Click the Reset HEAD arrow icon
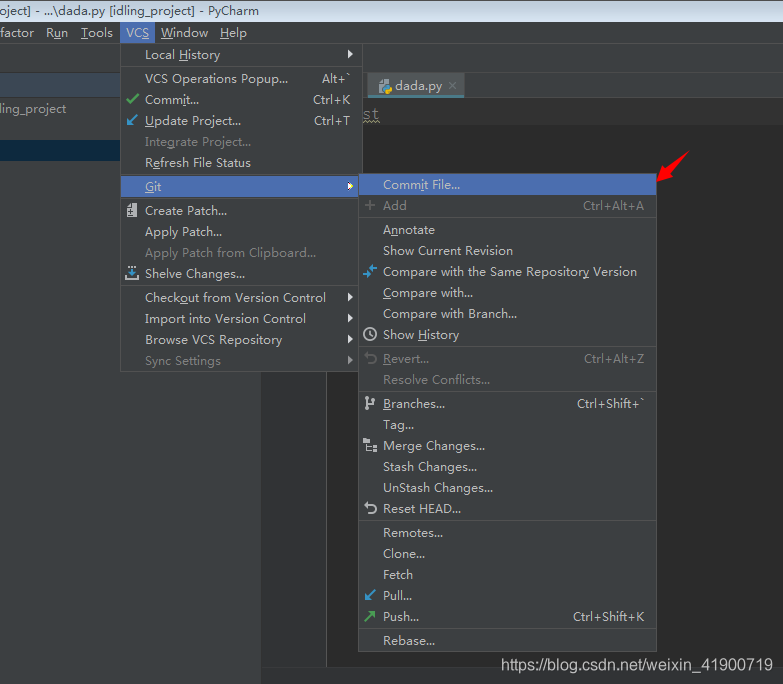 370,508
